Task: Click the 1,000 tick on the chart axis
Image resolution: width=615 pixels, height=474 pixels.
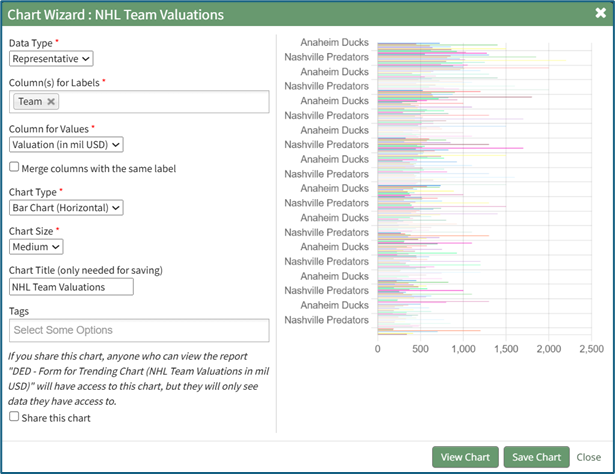Action: pyautogui.click(x=462, y=349)
